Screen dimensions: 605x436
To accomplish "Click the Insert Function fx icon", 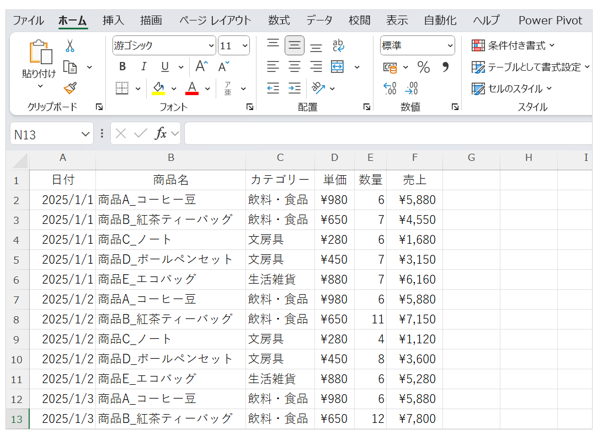I will [x=161, y=134].
